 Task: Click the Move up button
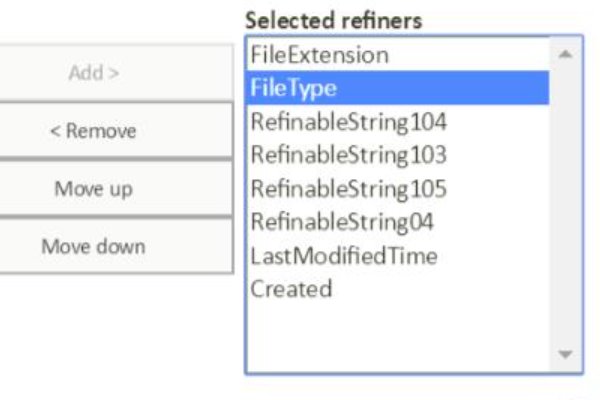(93, 189)
